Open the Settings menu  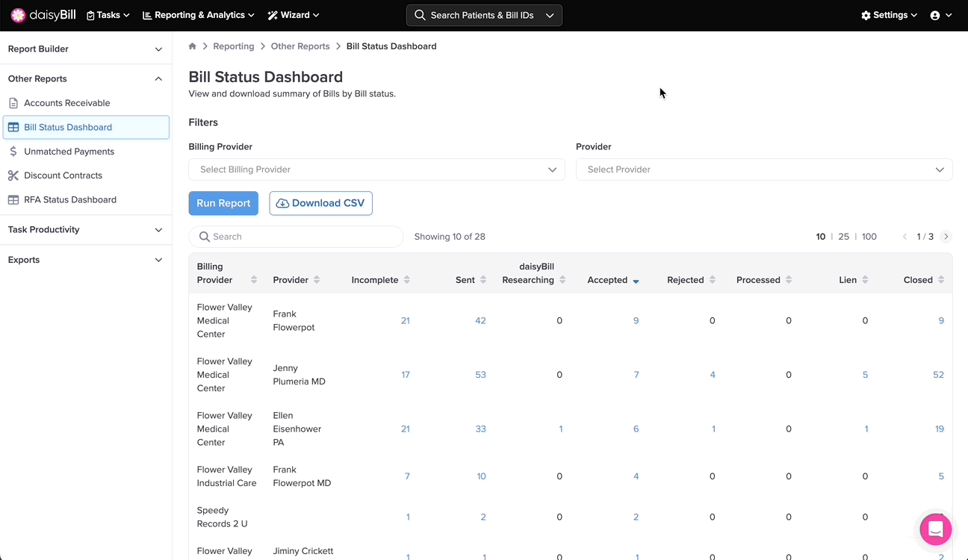(889, 15)
